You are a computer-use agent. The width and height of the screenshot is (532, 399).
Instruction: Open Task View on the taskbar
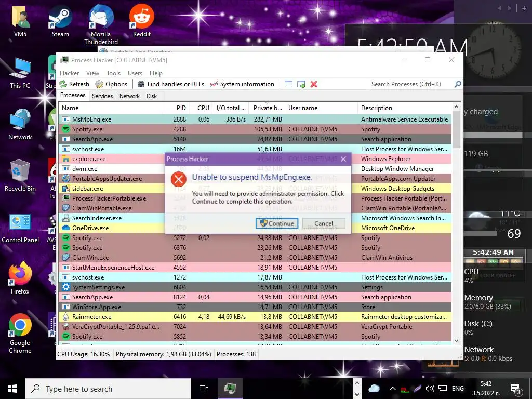point(204,389)
